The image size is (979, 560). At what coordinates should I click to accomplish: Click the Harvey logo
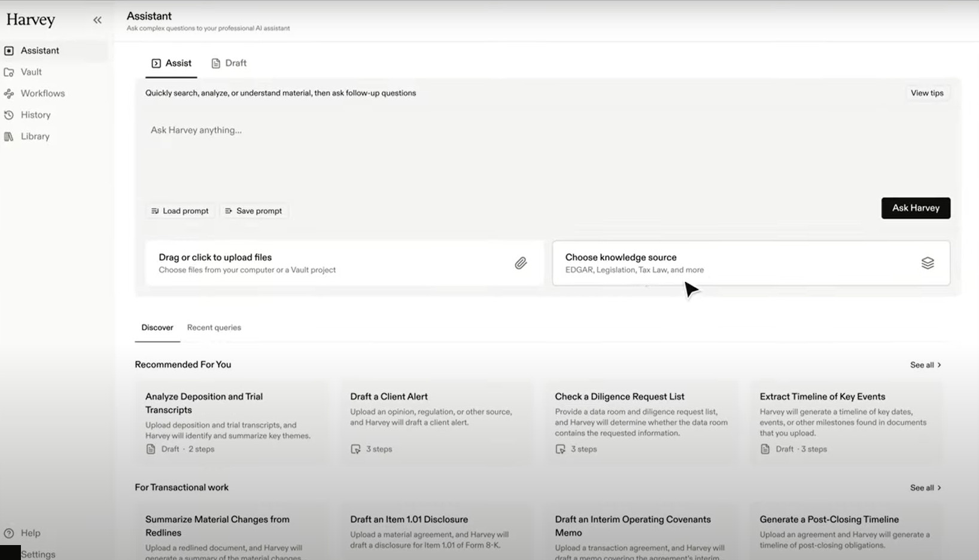coord(31,20)
